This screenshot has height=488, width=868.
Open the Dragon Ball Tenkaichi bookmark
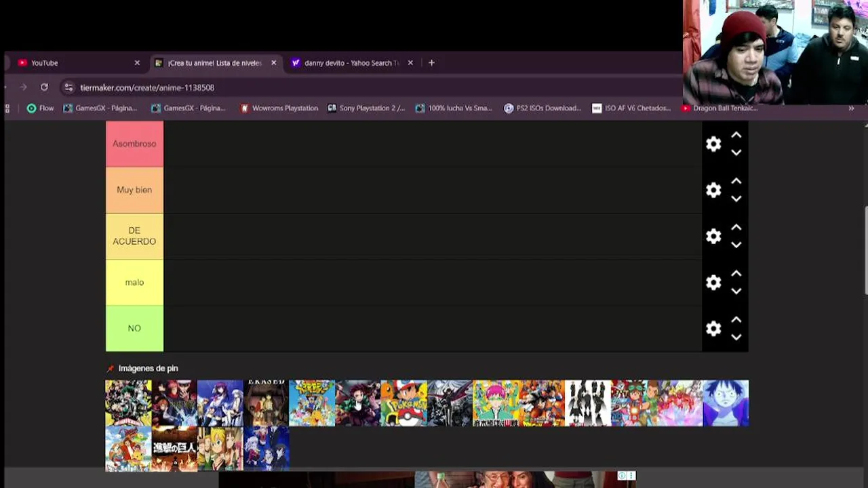718,108
